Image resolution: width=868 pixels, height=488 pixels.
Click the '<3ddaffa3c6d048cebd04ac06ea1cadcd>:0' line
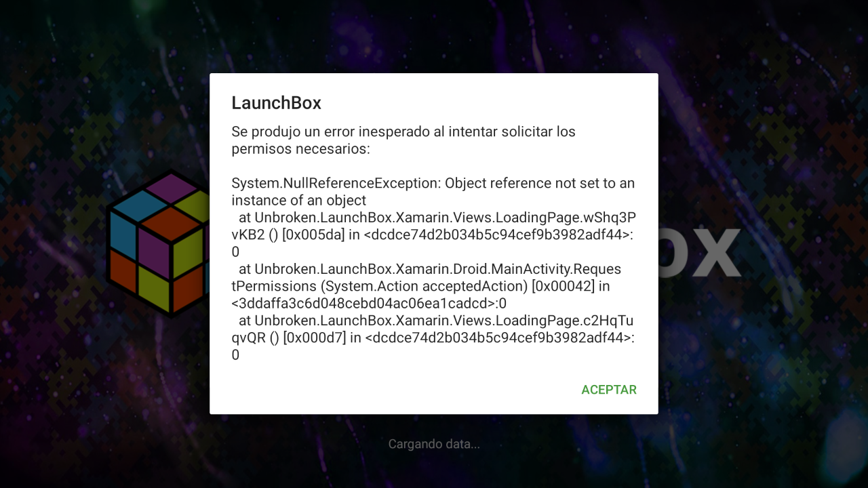tap(369, 303)
